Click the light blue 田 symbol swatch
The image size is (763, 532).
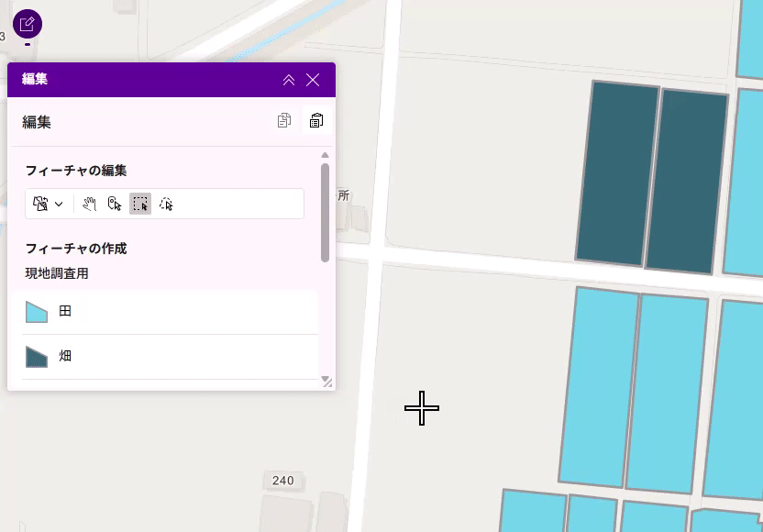36,312
